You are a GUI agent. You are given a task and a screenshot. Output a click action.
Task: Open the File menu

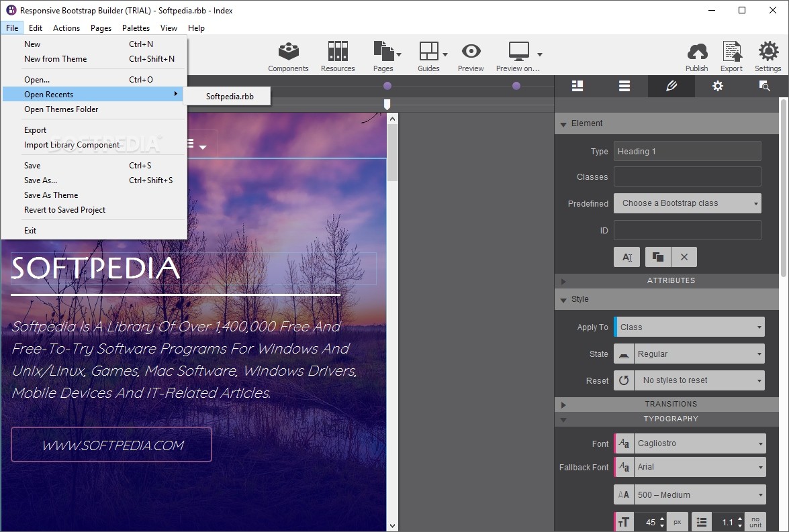tap(12, 28)
